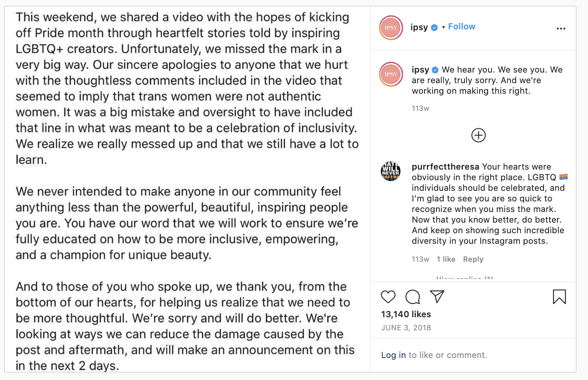Load more comments with the plus circle
Screen dimensions: 588x380
coord(478,135)
